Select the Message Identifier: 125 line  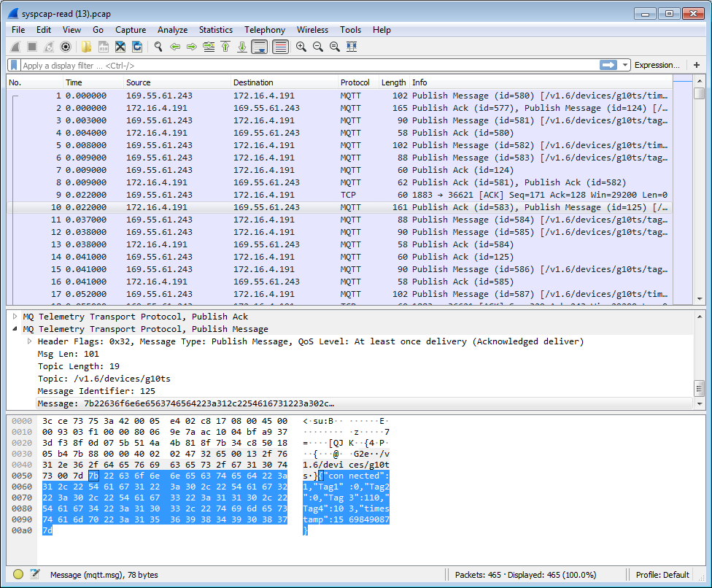(96, 391)
